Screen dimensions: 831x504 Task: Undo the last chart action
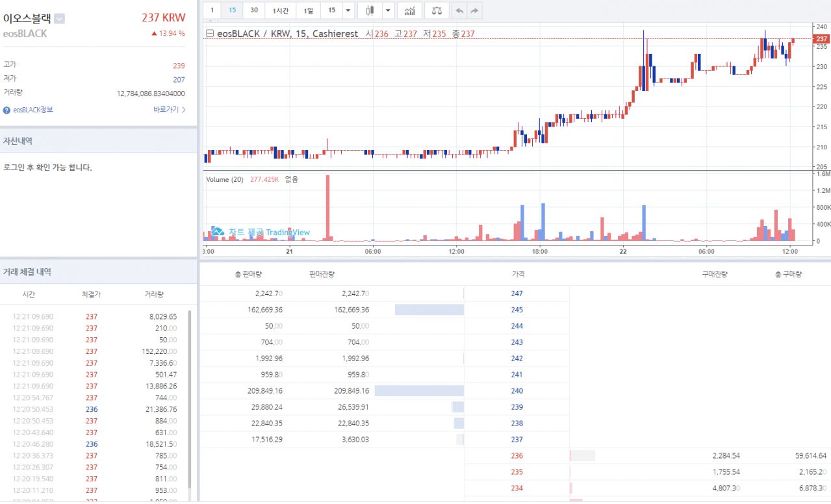(459, 10)
